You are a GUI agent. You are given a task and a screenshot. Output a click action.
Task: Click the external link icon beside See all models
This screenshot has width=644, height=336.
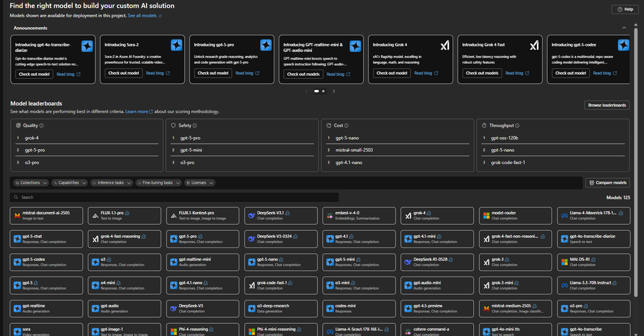160,16
